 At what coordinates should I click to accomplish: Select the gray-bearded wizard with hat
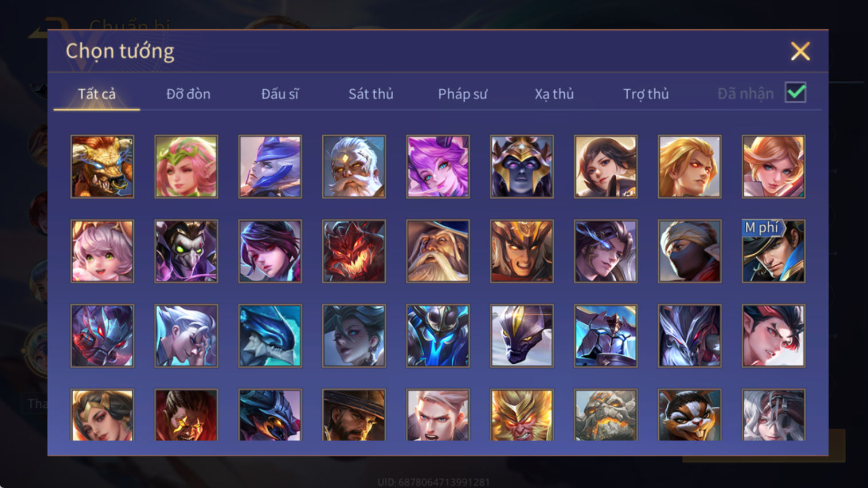(x=438, y=251)
